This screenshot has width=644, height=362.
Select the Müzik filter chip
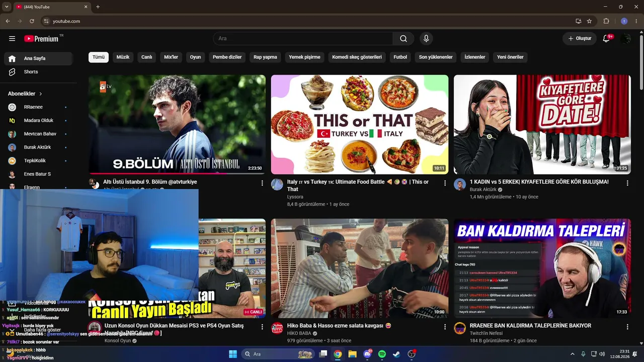click(x=123, y=57)
